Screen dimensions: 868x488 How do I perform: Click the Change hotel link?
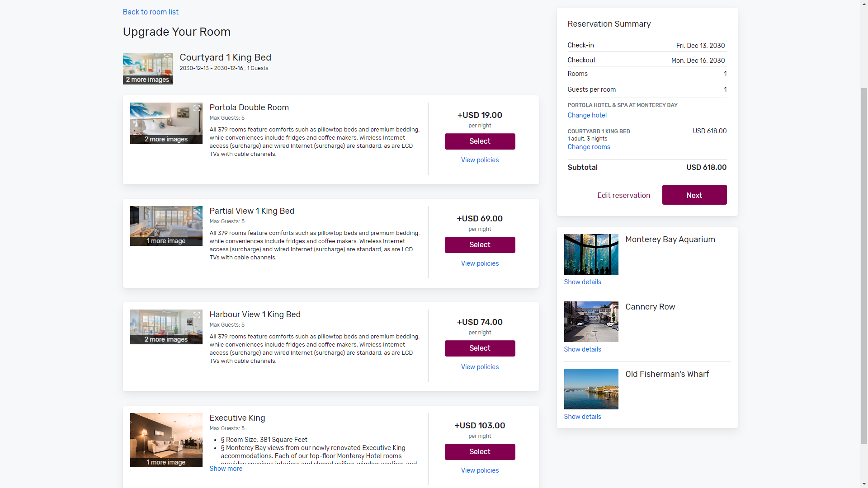click(x=587, y=115)
